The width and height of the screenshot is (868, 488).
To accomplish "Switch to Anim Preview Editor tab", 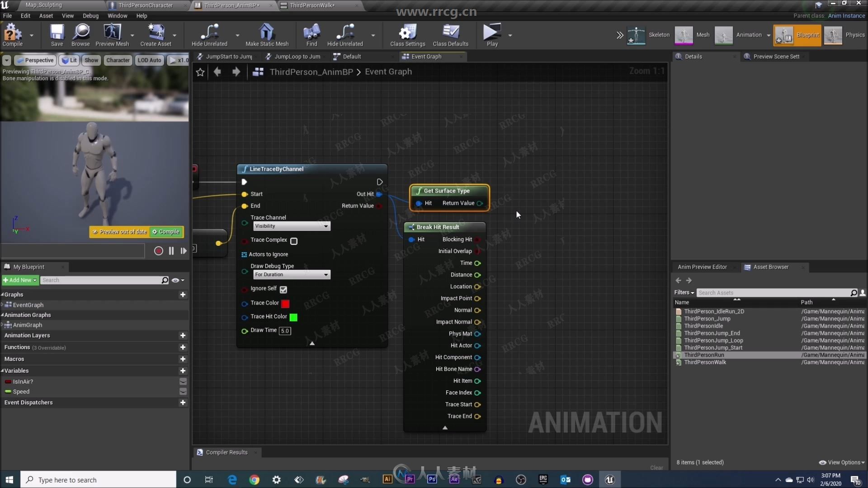I will coord(702,267).
